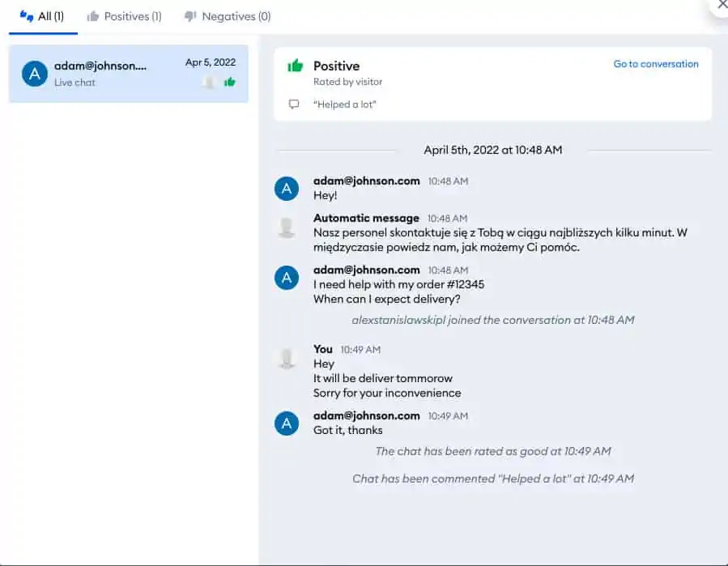Click the Positive rating heading
This screenshot has width=728, height=566.
pos(337,66)
